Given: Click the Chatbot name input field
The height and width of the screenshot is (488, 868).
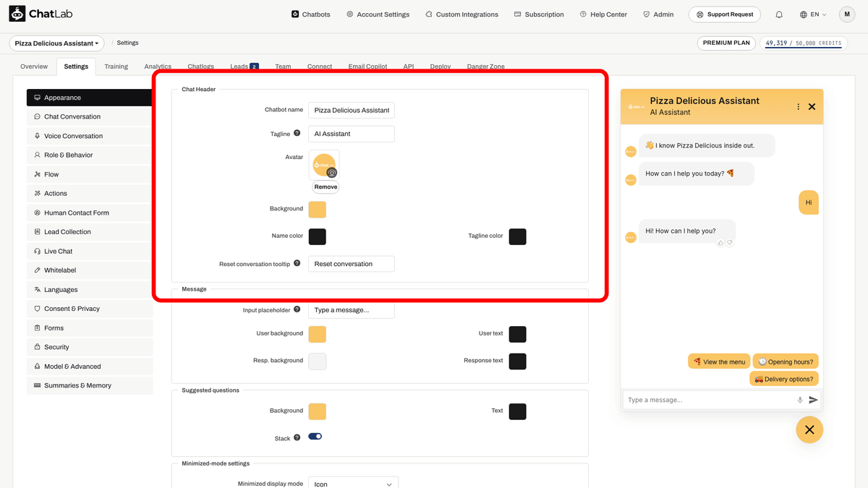Looking at the screenshot, I should click(352, 110).
